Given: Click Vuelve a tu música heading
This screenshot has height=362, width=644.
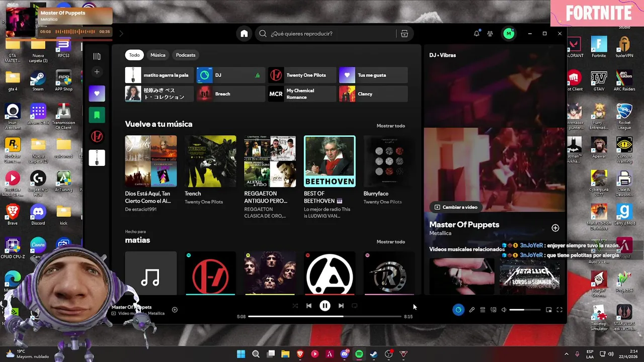Looking at the screenshot, I should coord(158,124).
